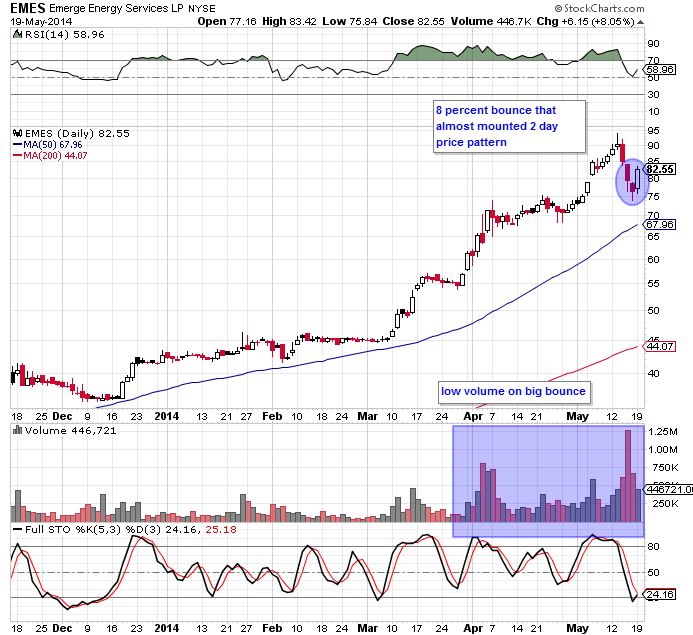
Task: Click the EMES (Daily) 82.55 legend
Action: tap(77, 133)
